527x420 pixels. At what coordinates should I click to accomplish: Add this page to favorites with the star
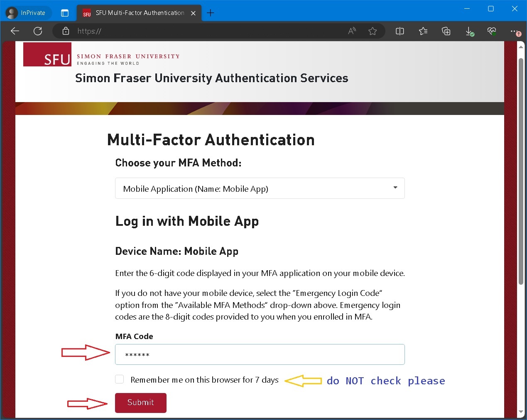tap(373, 31)
